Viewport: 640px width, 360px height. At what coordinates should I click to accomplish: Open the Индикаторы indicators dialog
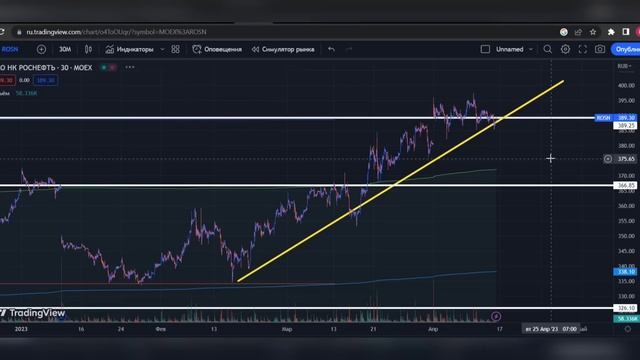click(x=129, y=49)
